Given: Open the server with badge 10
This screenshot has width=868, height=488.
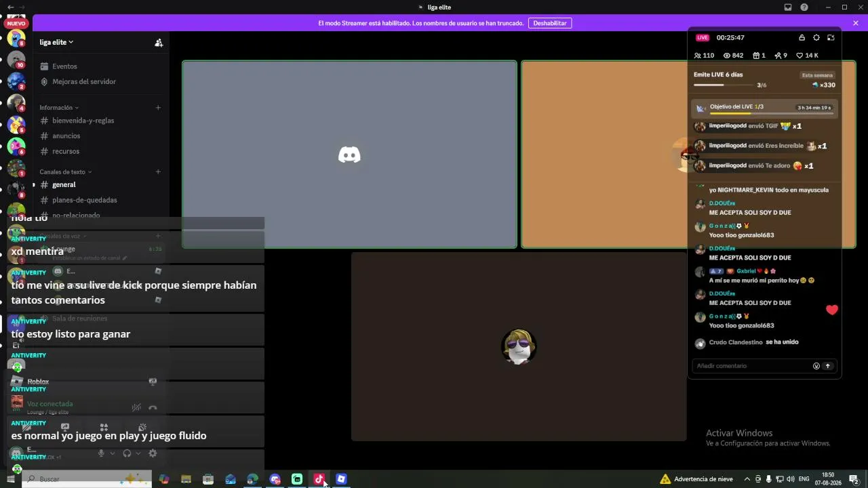Looking at the screenshot, I should (16, 60).
